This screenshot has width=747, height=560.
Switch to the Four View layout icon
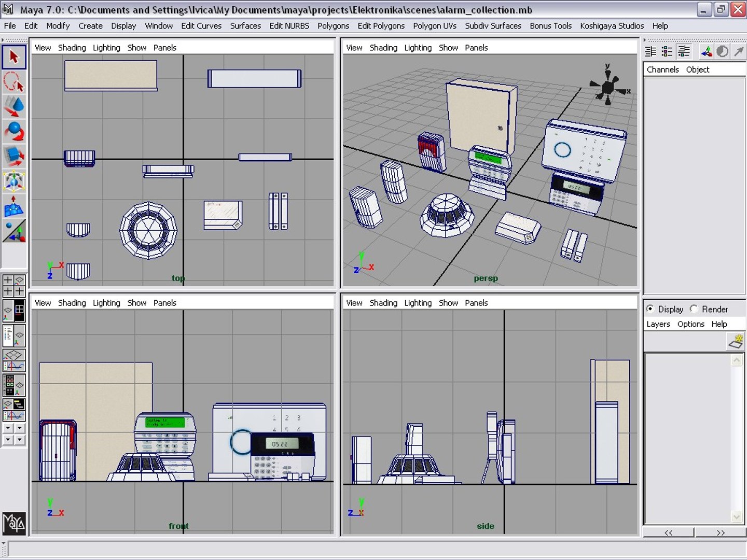pyautogui.click(x=14, y=286)
